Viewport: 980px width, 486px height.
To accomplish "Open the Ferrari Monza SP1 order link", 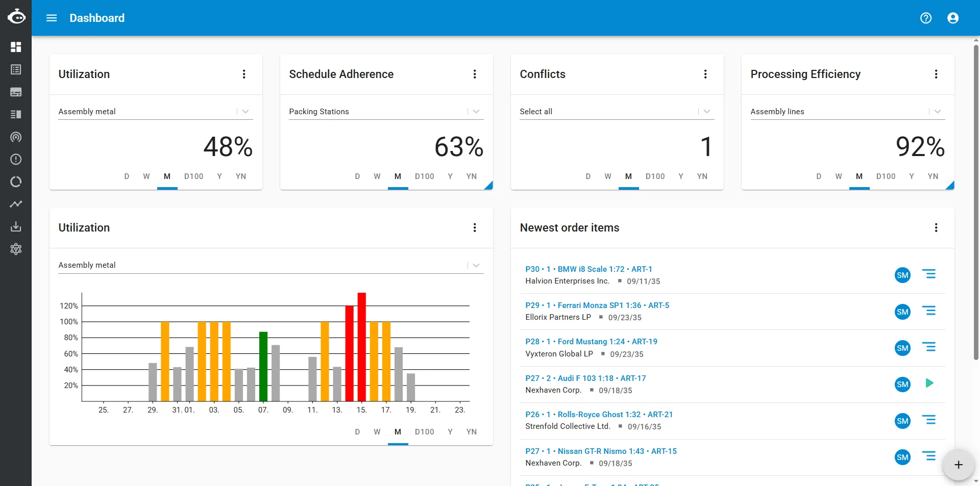I will click(597, 305).
